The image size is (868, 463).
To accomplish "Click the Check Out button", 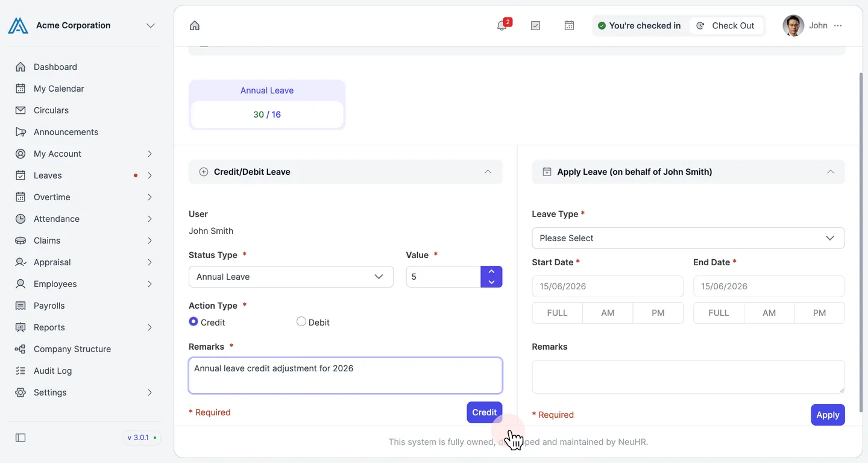I will pyautogui.click(x=726, y=25).
